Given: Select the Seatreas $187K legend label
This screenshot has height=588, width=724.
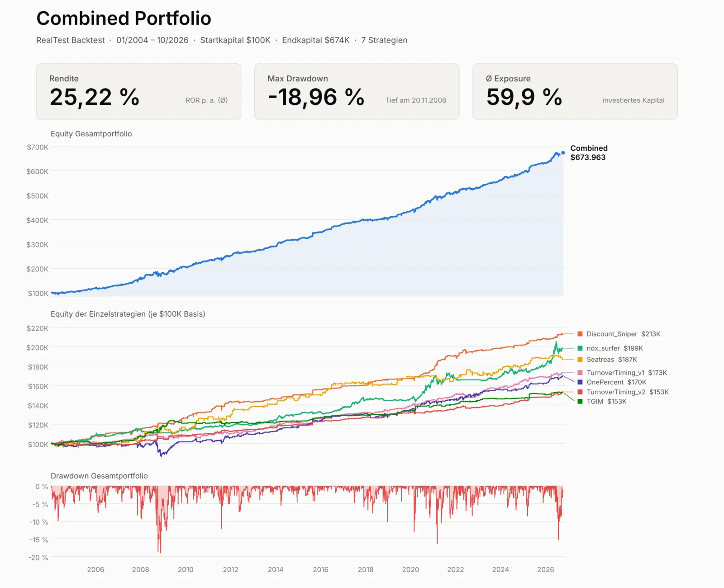Looking at the screenshot, I should pyautogui.click(x=612, y=360).
